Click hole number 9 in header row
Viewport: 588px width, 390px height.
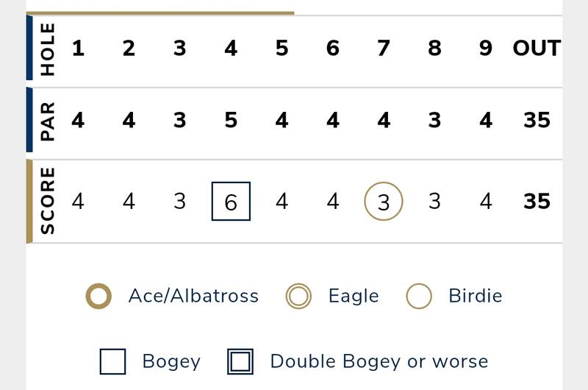coord(485,49)
